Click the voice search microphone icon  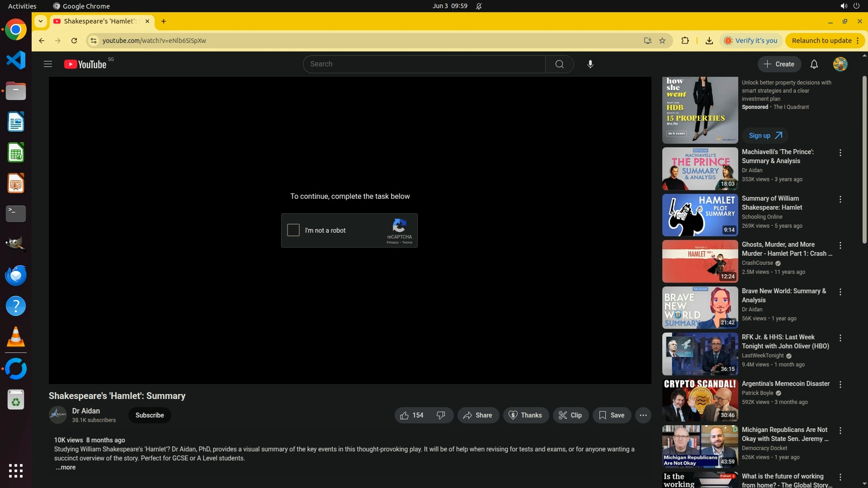pos(590,64)
